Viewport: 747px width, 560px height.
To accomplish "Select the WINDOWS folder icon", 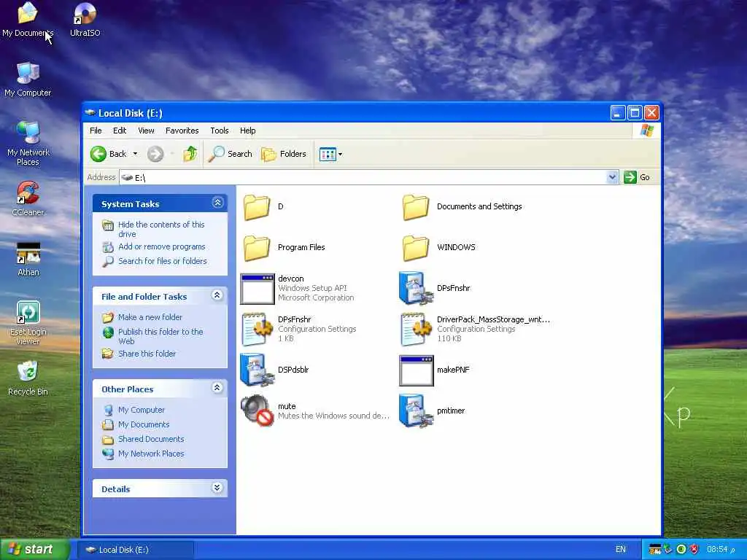I will click(x=415, y=248).
